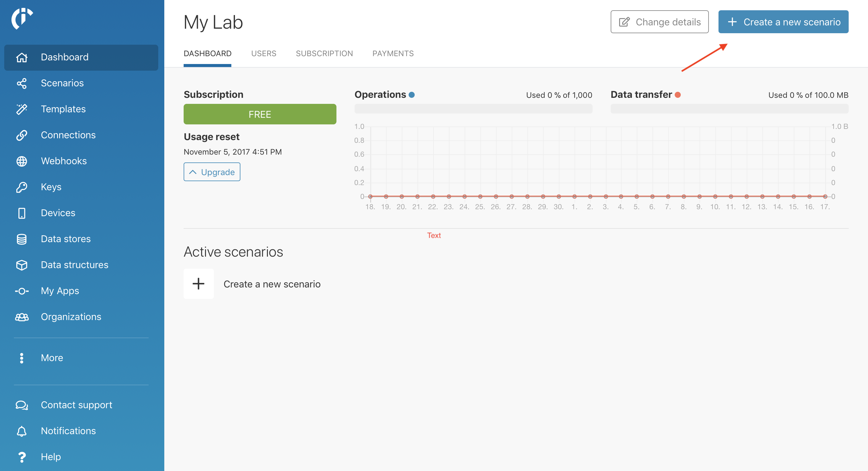868x471 pixels.
Task: Switch to the USERS tab
Action: pos(263,53)
